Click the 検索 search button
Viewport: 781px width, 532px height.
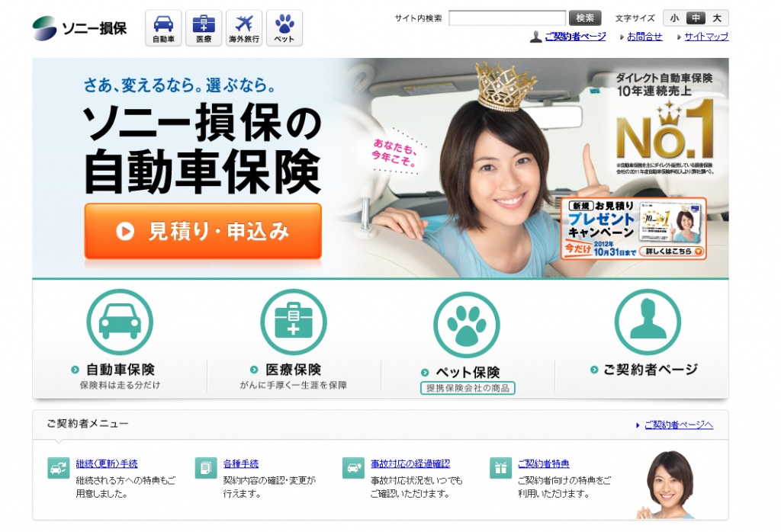[x=585, y=18]
